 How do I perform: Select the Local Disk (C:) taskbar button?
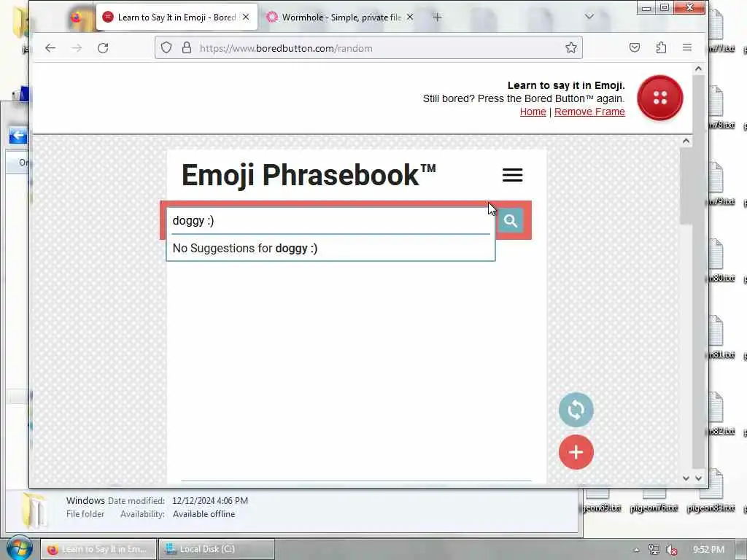point(216,549)
